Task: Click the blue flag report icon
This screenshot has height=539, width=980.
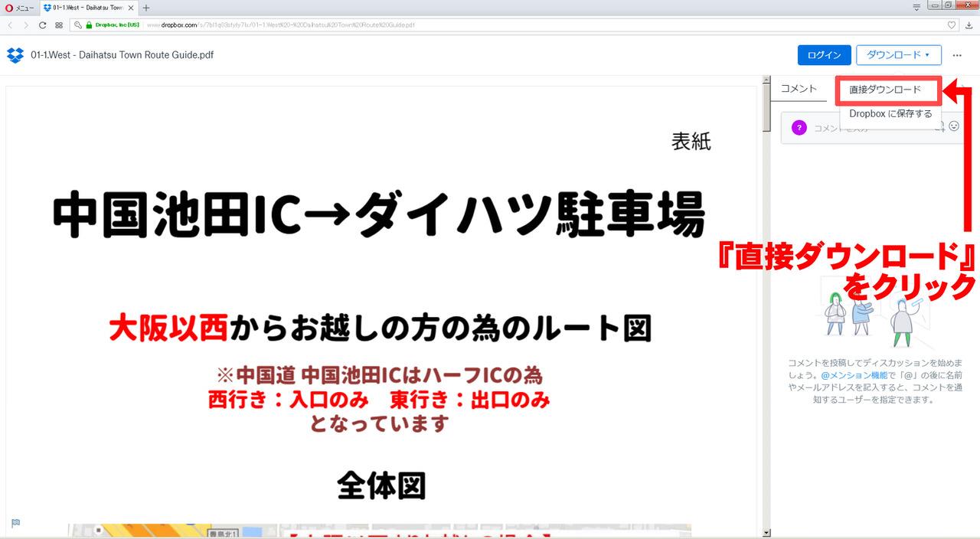Action: tap(15, 523)
